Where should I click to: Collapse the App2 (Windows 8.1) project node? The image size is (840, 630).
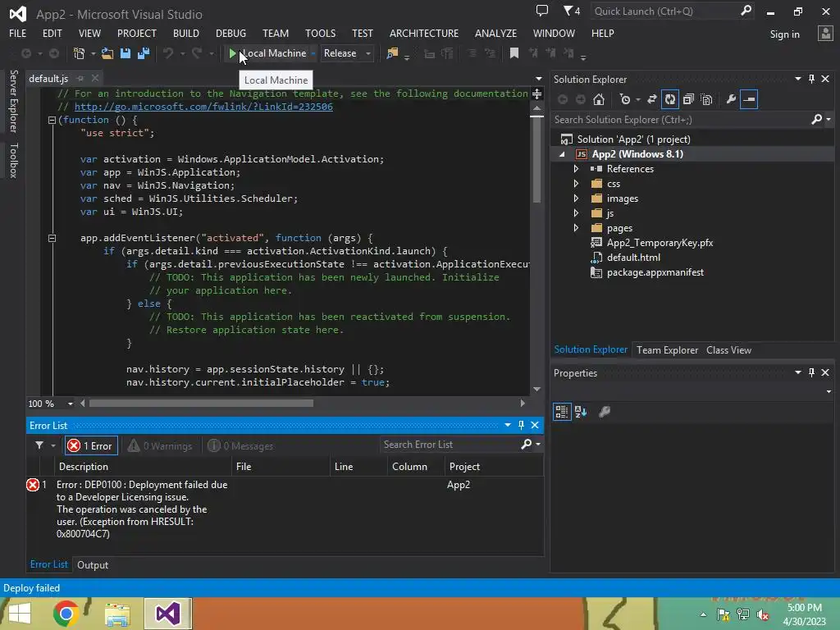pos(563,154)
